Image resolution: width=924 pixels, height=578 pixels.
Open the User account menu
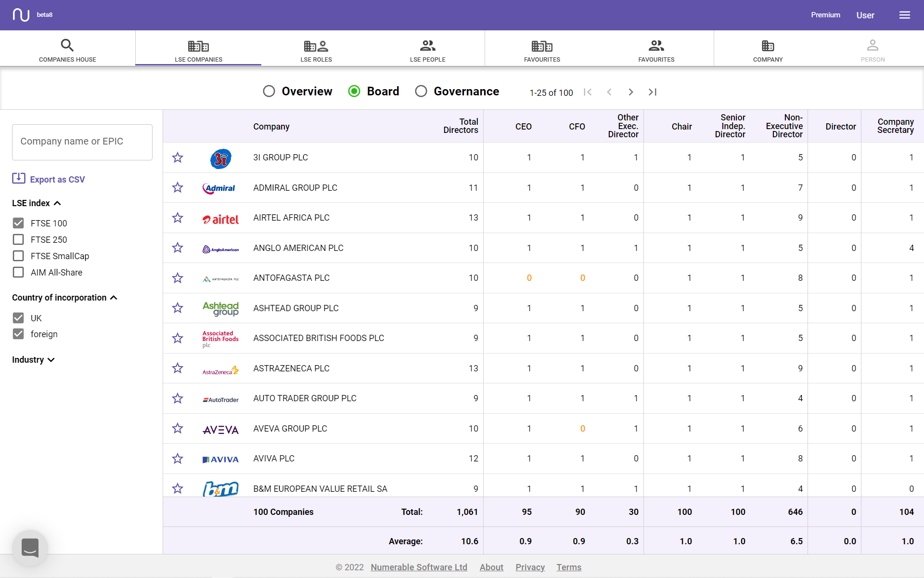click(865, 15)
